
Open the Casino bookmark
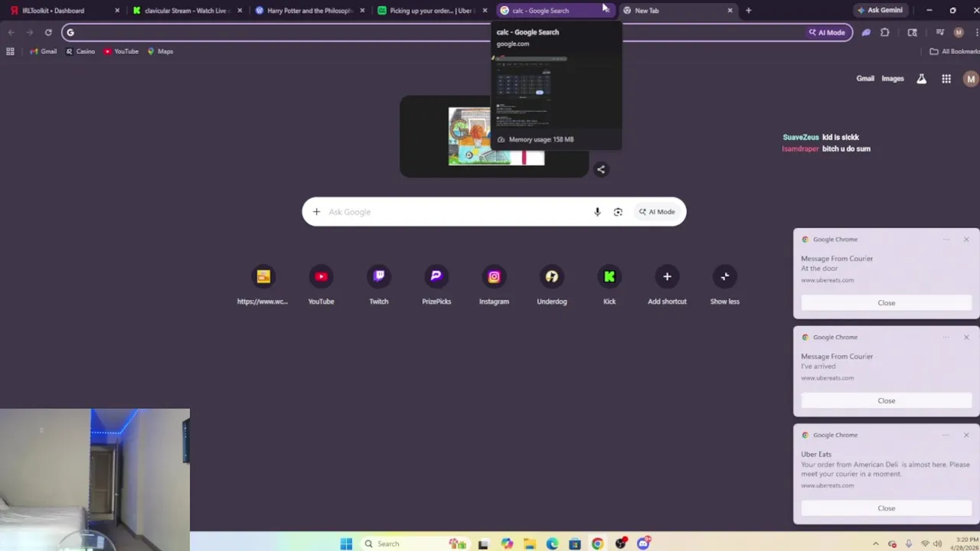click(x=80, y=51)
